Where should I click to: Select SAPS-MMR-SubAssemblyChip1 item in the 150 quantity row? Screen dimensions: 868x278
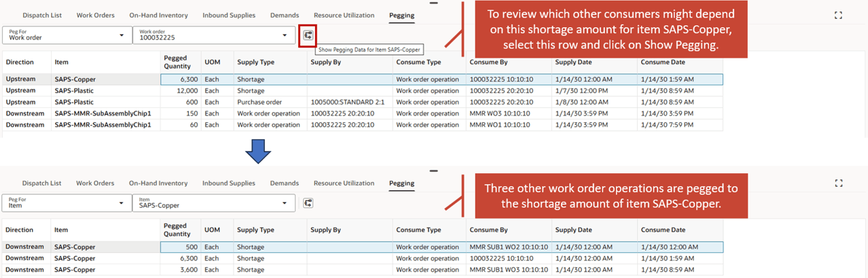click(103, 114)
